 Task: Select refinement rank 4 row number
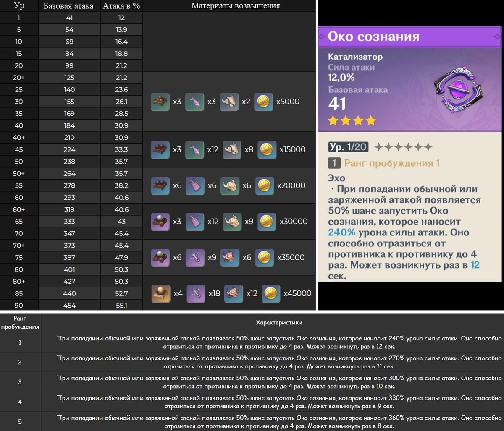click(x=20, y=402)
